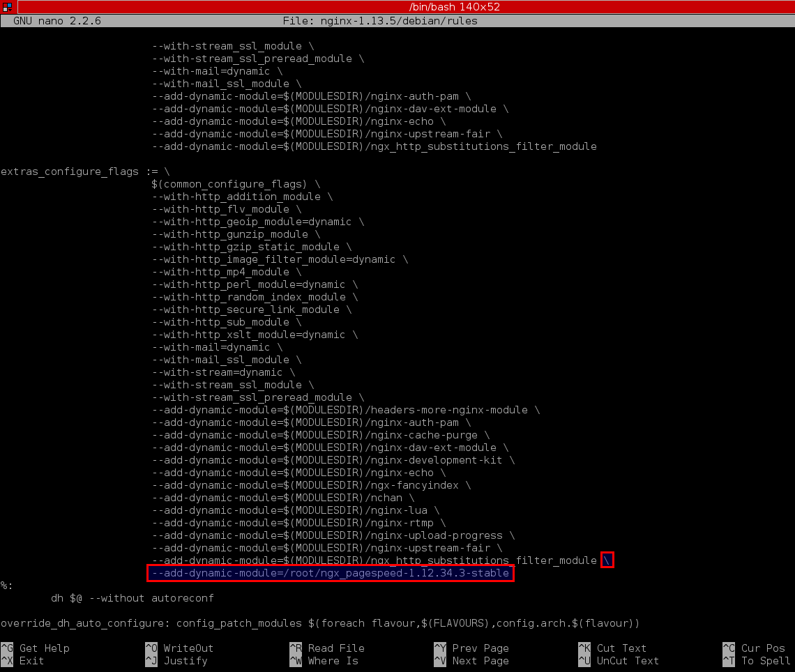Screen dimensions: 795x672
Task: Click the nginx-rtmp module line
Action: pos(298,523)
